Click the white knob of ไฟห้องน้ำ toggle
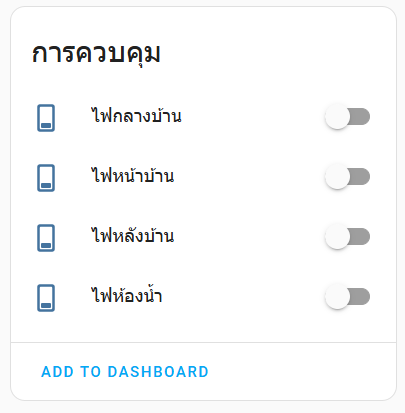The height and width of the screenshot is (413, 405). (x=337, y=297)
